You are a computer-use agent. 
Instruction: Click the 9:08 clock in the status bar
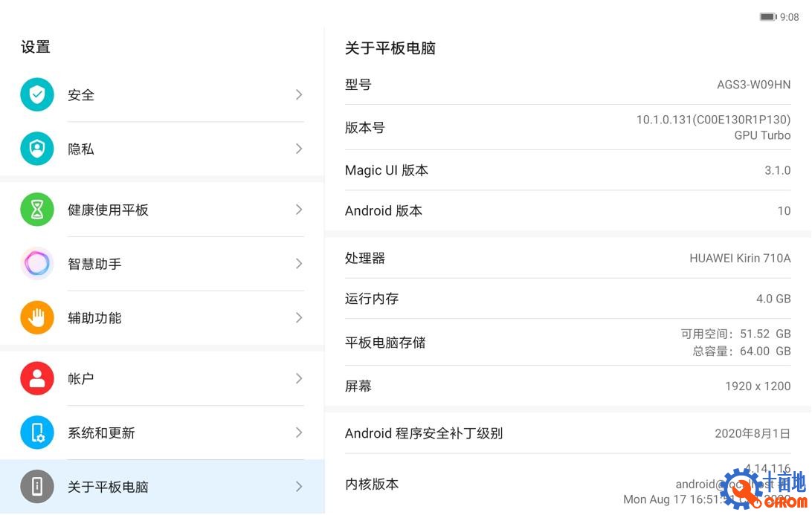pyautogui.click(x=790, y=16)
